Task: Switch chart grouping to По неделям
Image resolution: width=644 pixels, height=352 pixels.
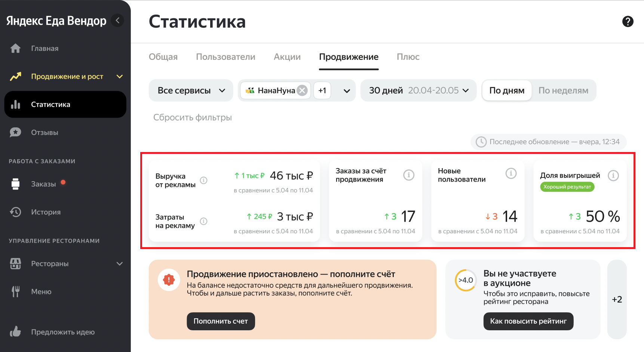Action: [563, 91]
